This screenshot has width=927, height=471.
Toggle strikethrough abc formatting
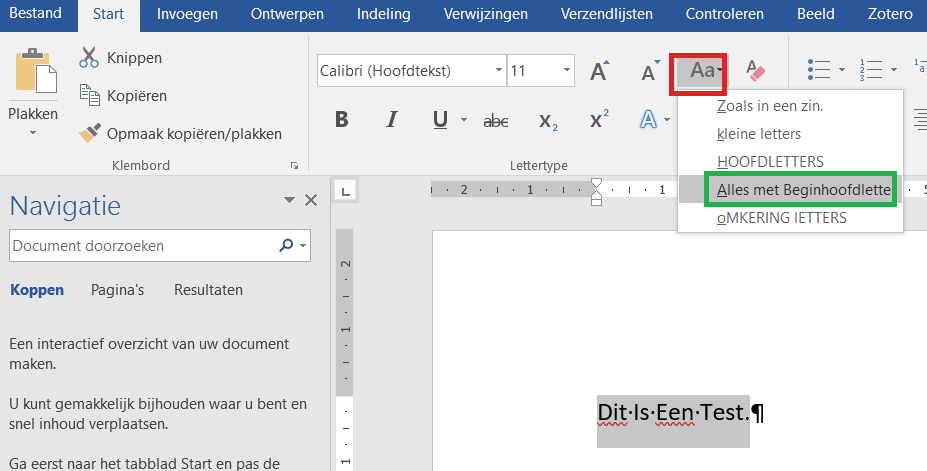495,121
